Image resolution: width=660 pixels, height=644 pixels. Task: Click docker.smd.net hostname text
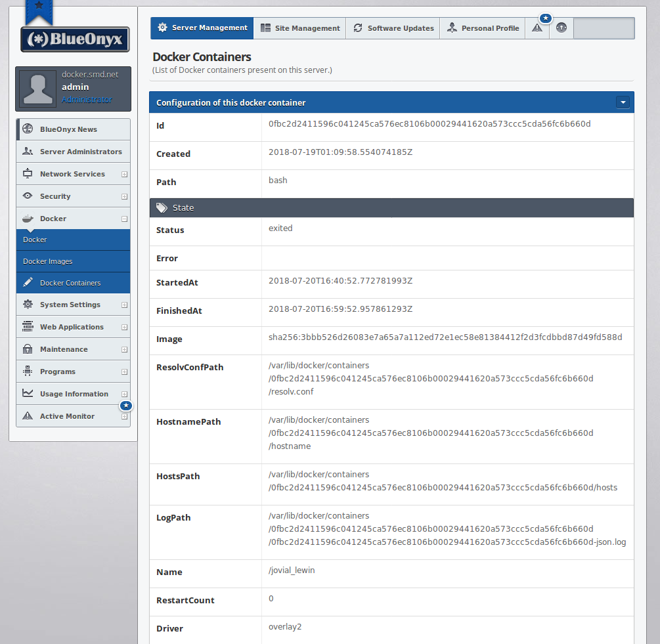coord(90,74)
